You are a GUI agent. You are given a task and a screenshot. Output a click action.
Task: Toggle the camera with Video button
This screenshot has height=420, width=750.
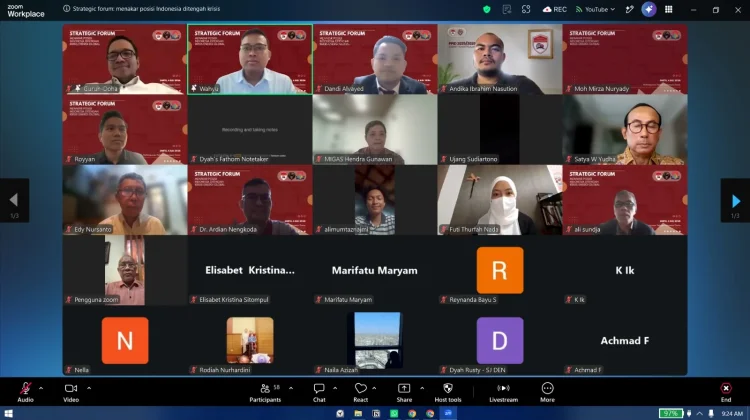click(71, 393)
